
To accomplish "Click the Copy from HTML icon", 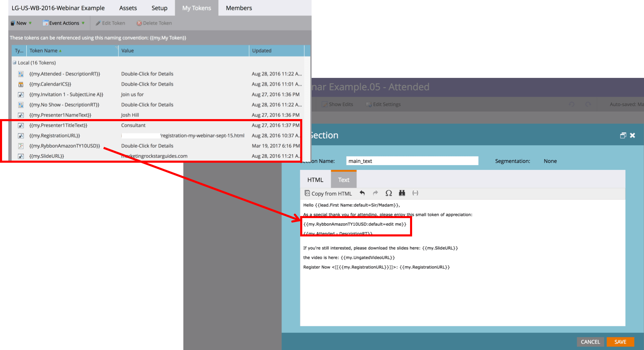I will [x=307, y=193].
